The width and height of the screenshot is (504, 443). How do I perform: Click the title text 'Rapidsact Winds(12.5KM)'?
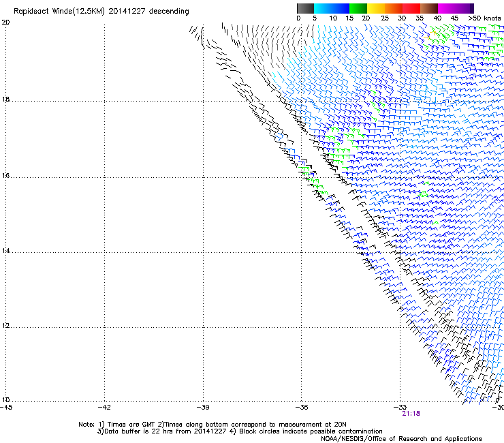coord(59,12)
